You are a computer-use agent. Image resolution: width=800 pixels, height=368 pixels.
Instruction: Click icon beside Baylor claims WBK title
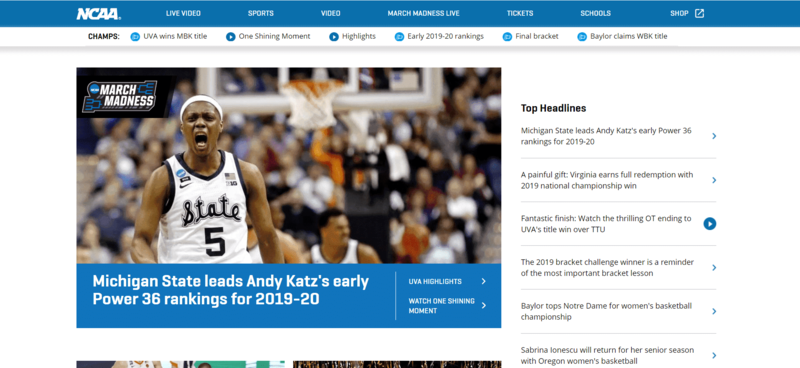(582, 37)
